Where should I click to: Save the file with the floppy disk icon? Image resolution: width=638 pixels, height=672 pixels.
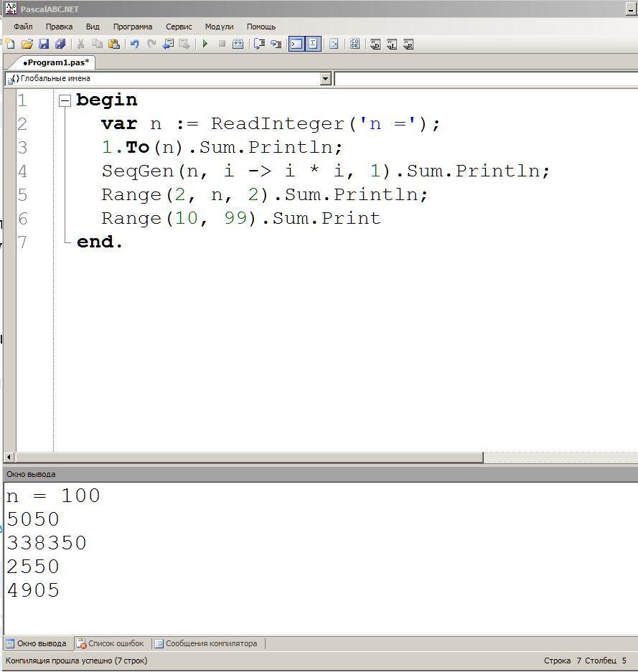click(x=44, y=44)
